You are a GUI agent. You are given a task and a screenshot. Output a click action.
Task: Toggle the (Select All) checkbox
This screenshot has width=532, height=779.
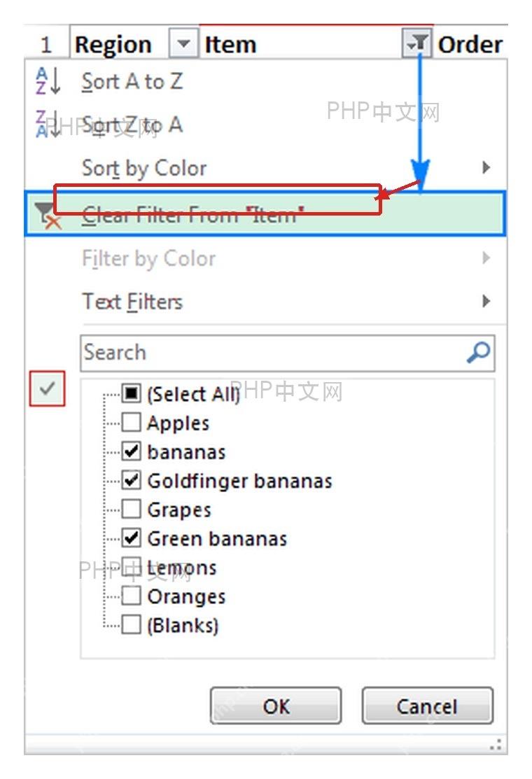pos(131,393)
